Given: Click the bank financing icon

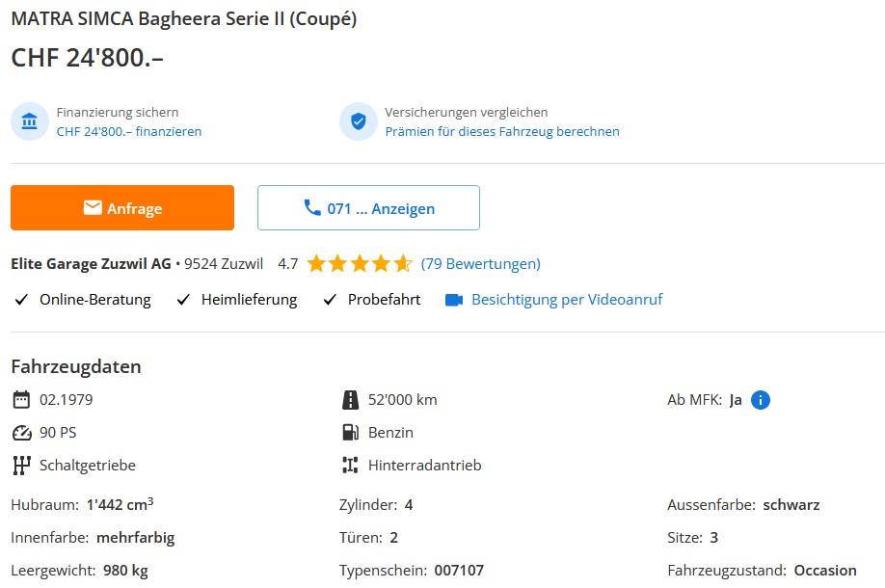Looking at the screenshot, I should pos(29,121).
